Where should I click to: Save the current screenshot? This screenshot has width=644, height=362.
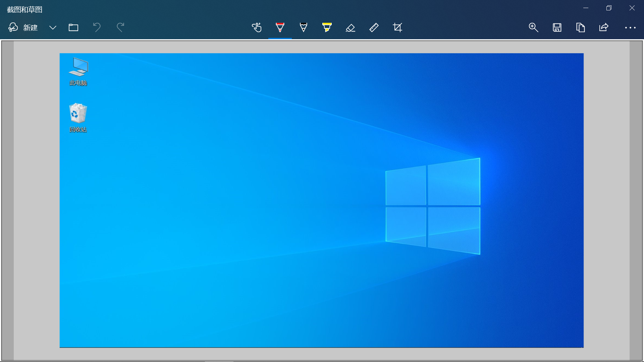pyautogui.click(x=557, y=27)
